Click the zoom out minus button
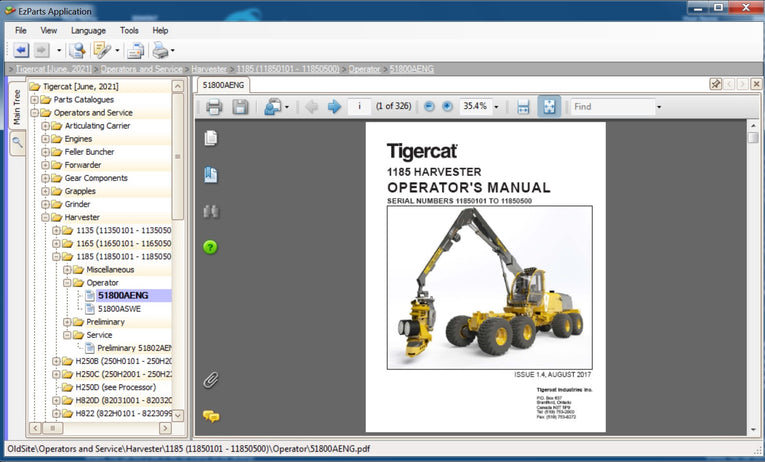Viewport: 765px width, 462px height. pyautogui.click(x=429, y=107)
